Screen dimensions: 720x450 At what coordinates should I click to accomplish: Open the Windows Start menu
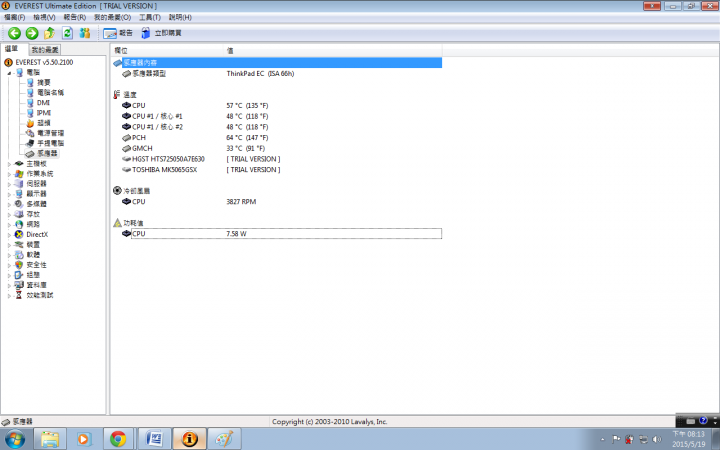pos(15,439)
